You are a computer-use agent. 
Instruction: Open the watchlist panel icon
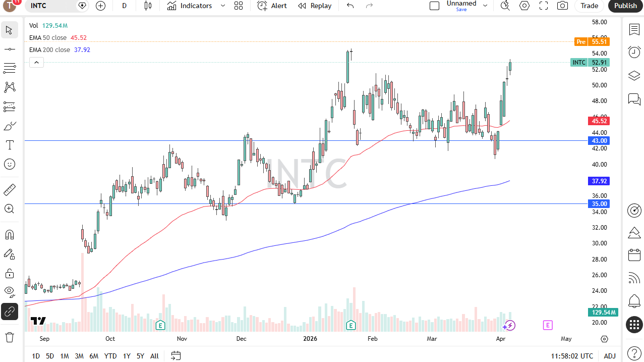[634, 29]
